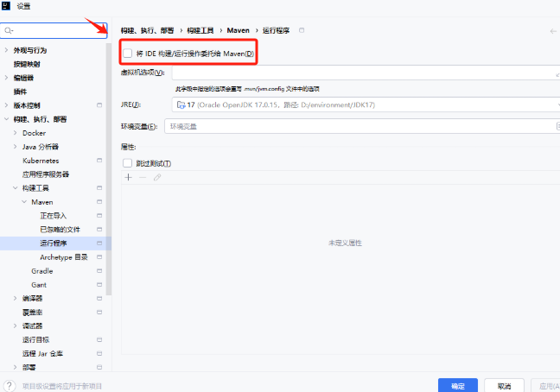Enable delegating IDE build/run to Maven checkbox

[x=128, y=54]
